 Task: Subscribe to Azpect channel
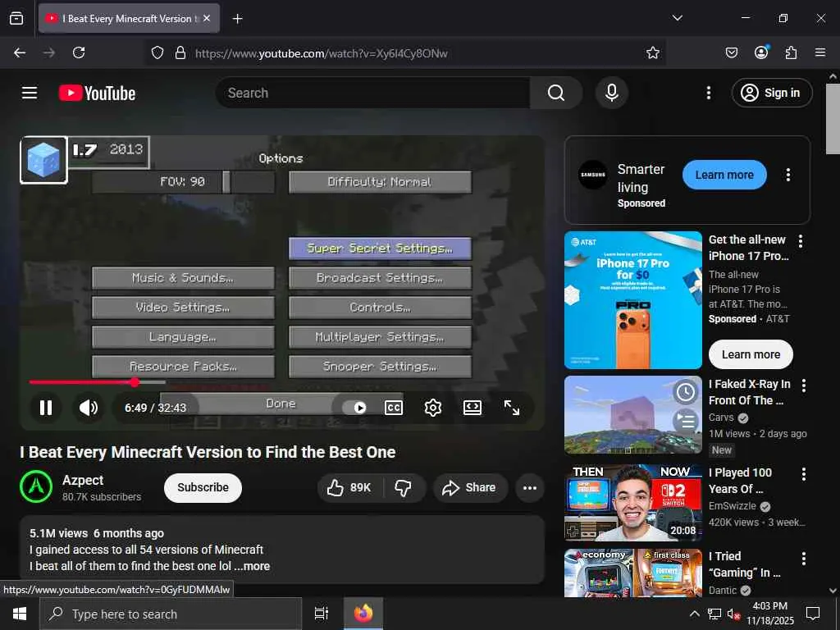pyautogui.click(x=203, y=487)
